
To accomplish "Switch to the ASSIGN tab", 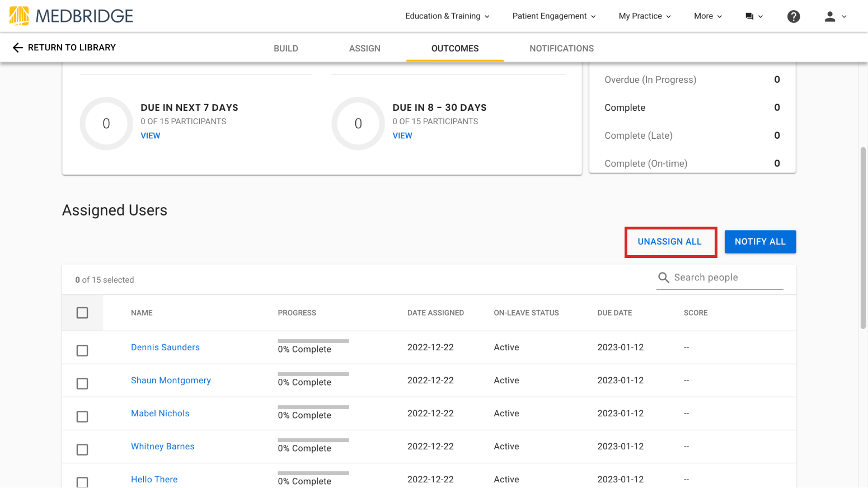I will coord(364,48).
